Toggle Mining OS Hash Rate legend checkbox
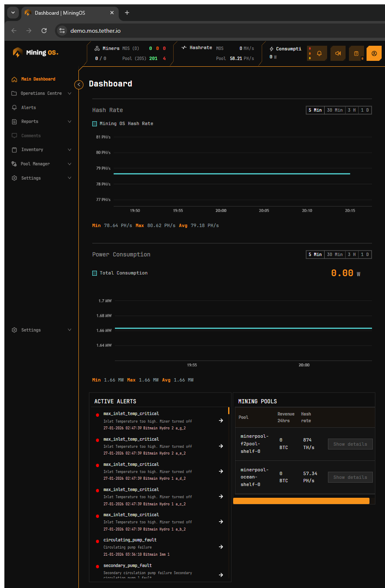This screenshot has height=588, width=385. pos(95,124)
